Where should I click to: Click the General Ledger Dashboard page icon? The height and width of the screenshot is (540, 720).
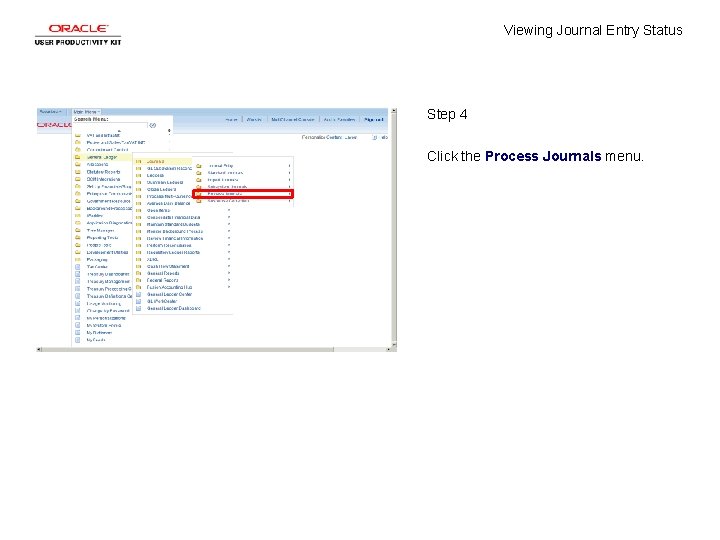point(138,309)
